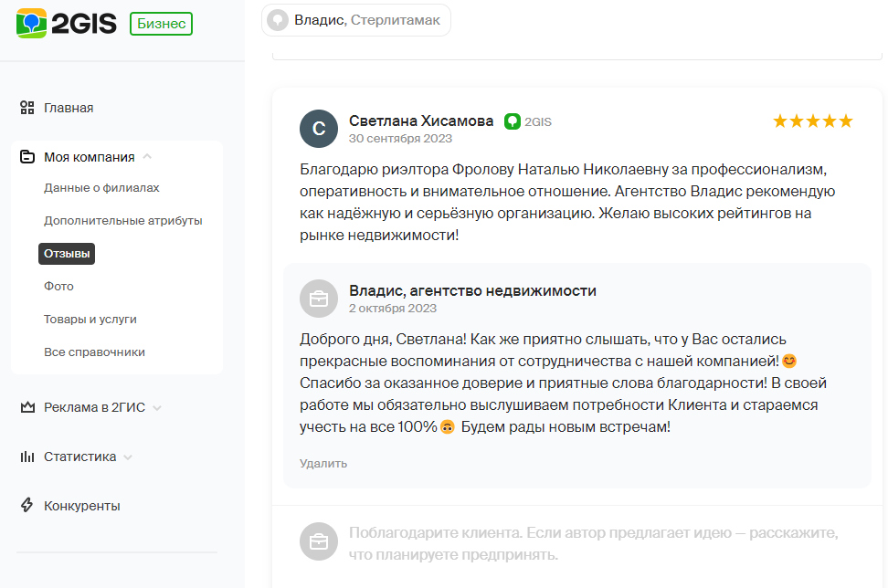
Task: Click the reply field Поблагодарите клиента
Action: 593,543
